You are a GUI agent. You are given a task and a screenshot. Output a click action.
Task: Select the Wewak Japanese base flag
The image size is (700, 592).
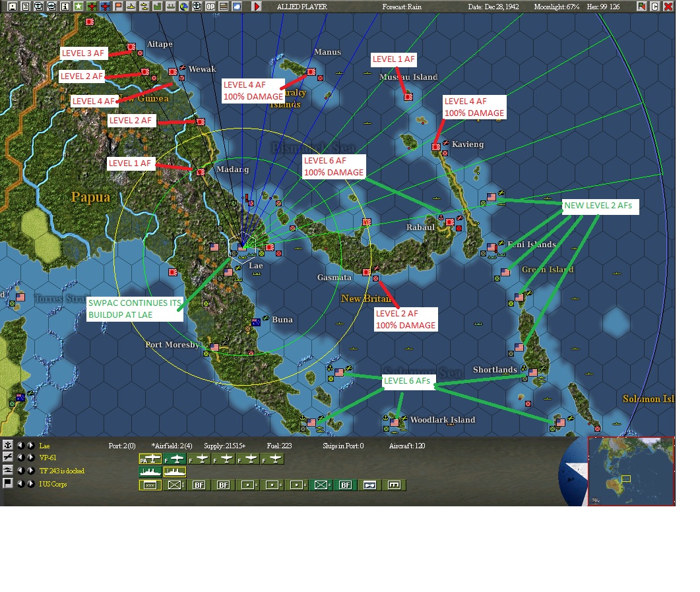[x=173, y=71]
